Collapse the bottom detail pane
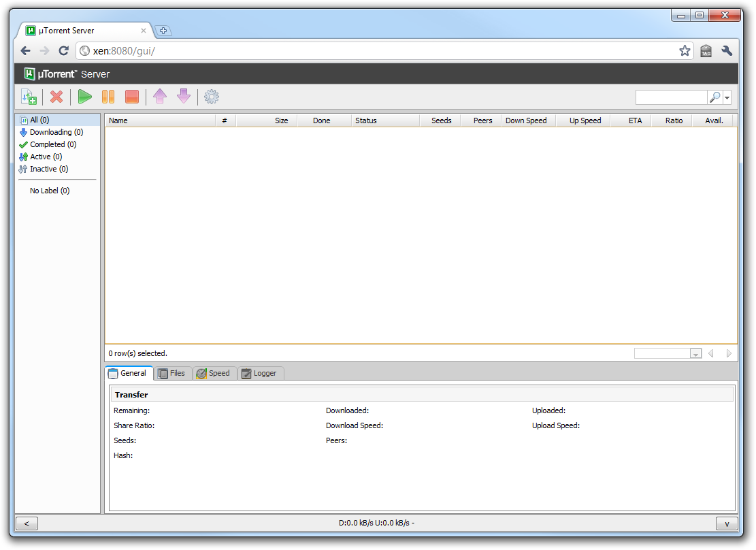756x550 pixels. [727, 523]
